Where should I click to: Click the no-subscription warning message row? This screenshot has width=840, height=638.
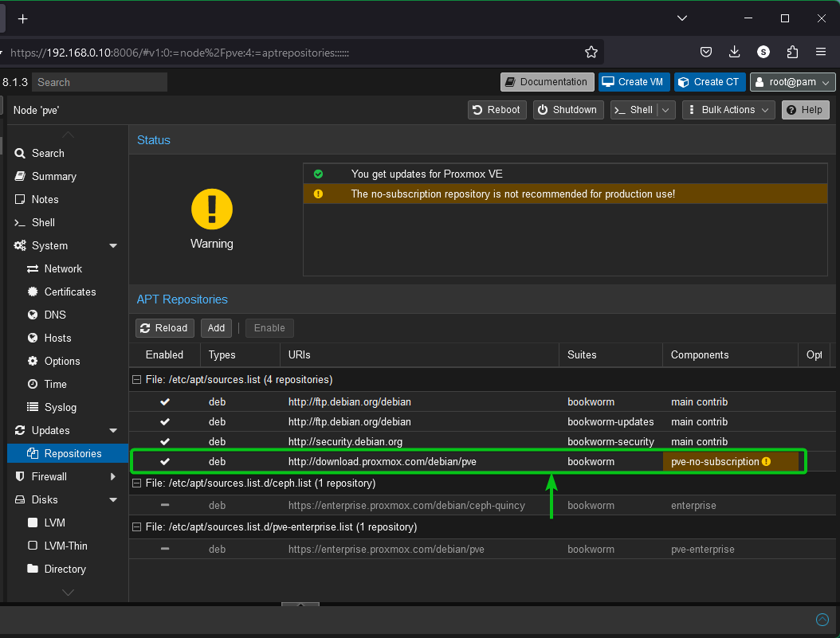click(x=565, y=194)
